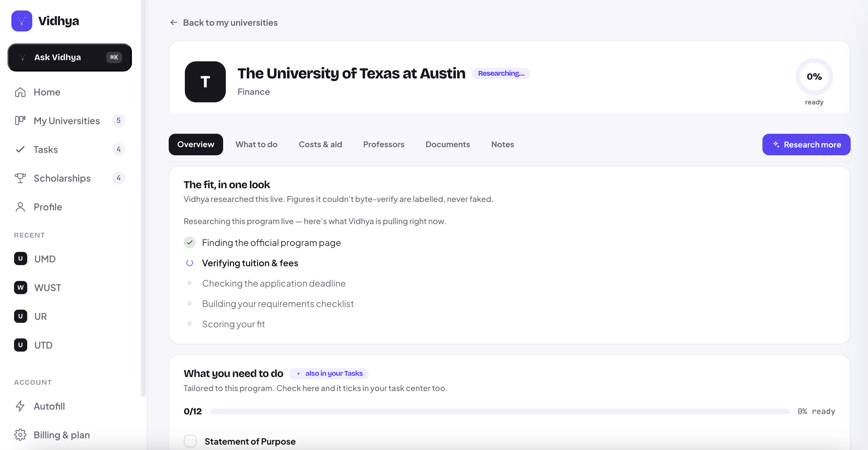Click The fit, in one look heading
Viewport: 868px width, 450px height.
(x=227, y=185)
